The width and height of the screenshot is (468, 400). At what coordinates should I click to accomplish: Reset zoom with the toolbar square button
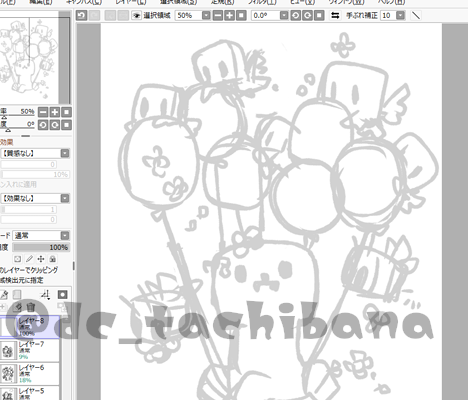point(241,15)
